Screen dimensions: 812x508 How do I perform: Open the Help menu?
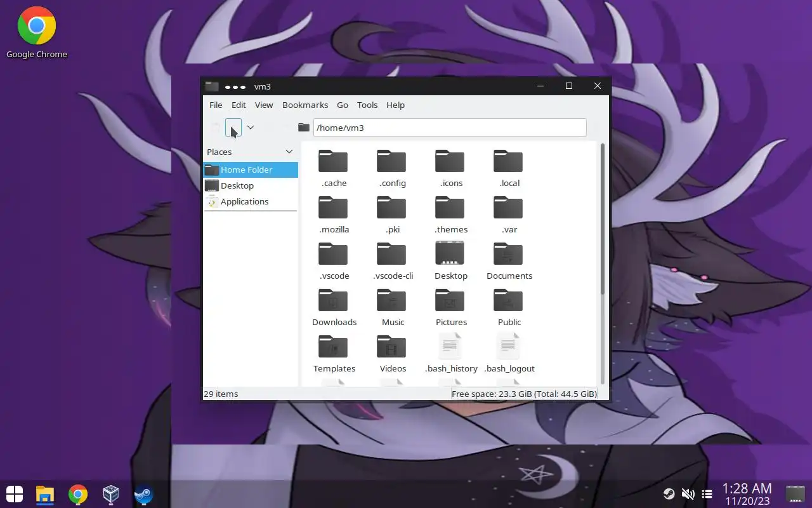point(395,105)
